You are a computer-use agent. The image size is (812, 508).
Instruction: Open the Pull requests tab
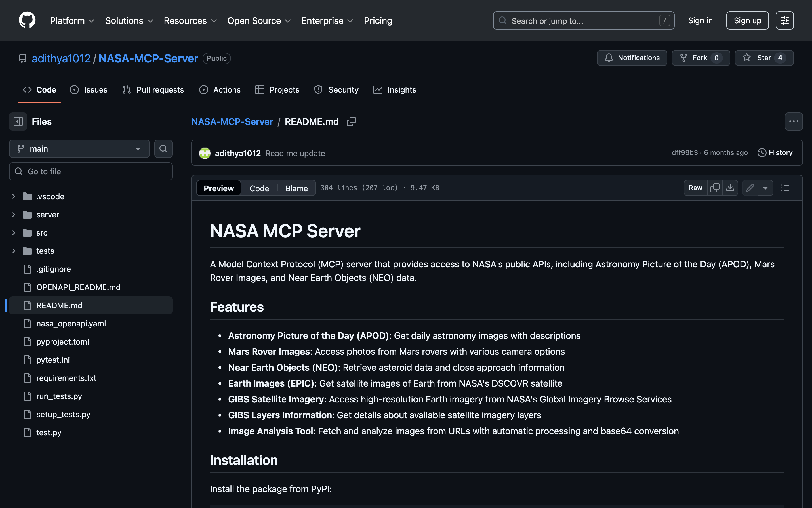[153, 90]
